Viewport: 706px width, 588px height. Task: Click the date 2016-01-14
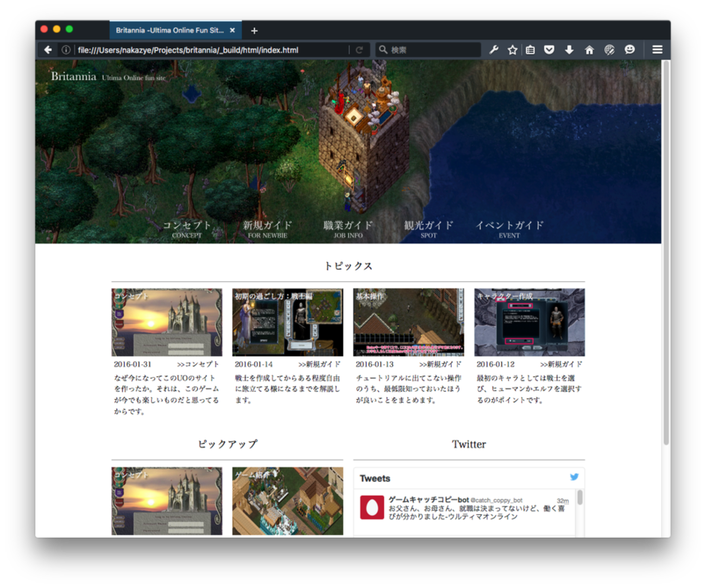pos(254,364)
